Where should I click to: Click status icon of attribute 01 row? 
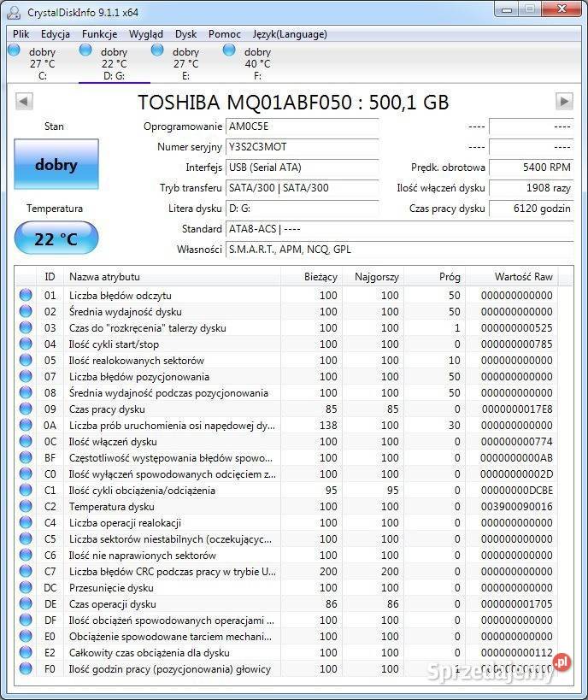point(26,295)
